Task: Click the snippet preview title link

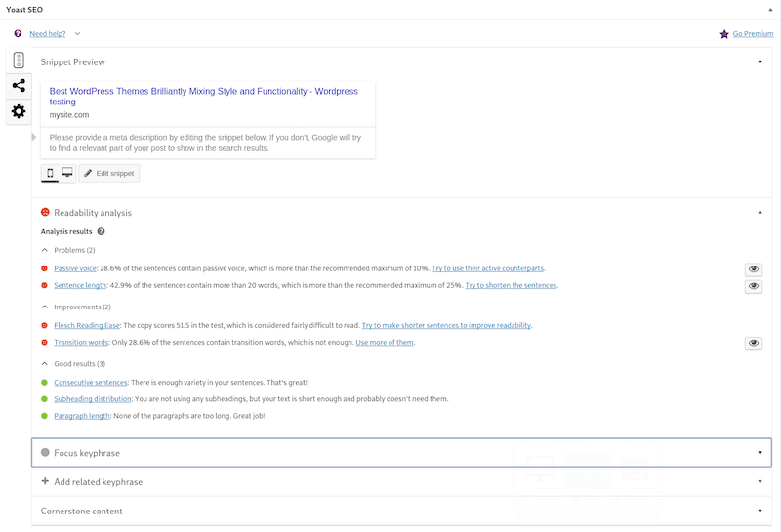Action: click(x=203, y=96)
